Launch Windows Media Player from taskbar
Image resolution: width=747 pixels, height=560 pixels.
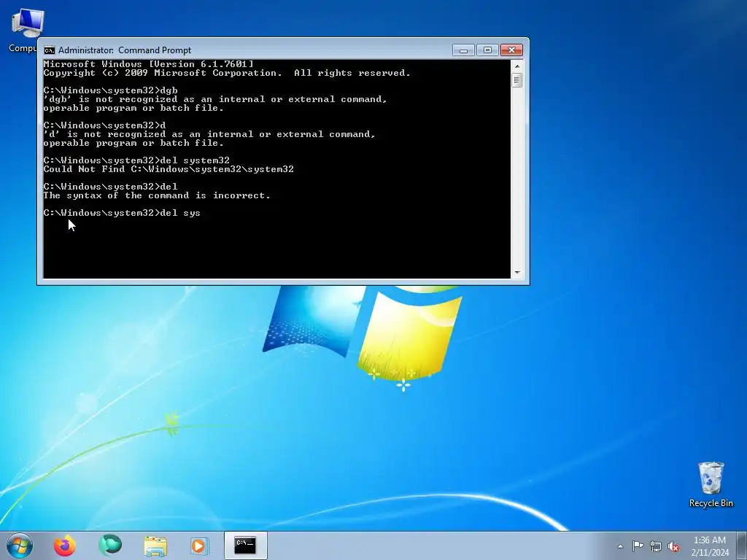[198, 545]
